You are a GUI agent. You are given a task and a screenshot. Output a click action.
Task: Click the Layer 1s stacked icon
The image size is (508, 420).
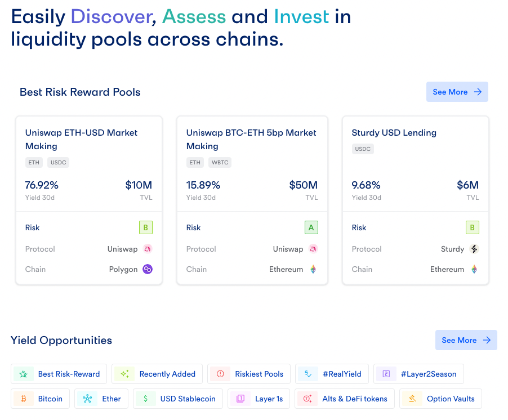240,399
